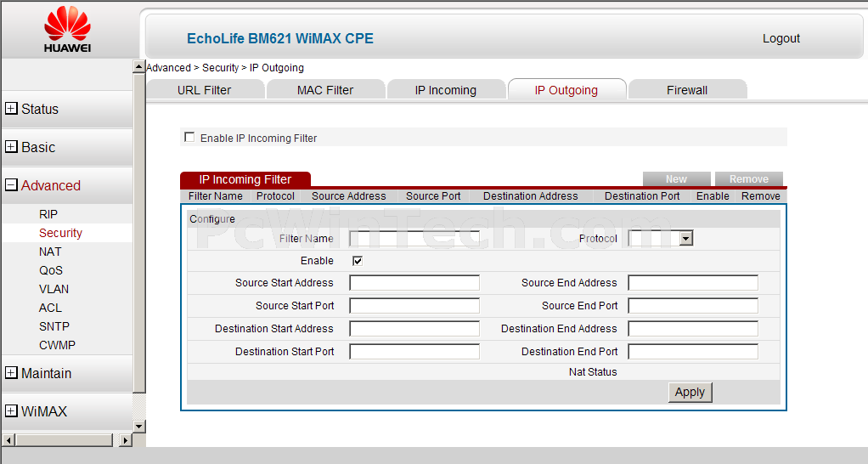Click the WiMAX menu label

point(44,411)
